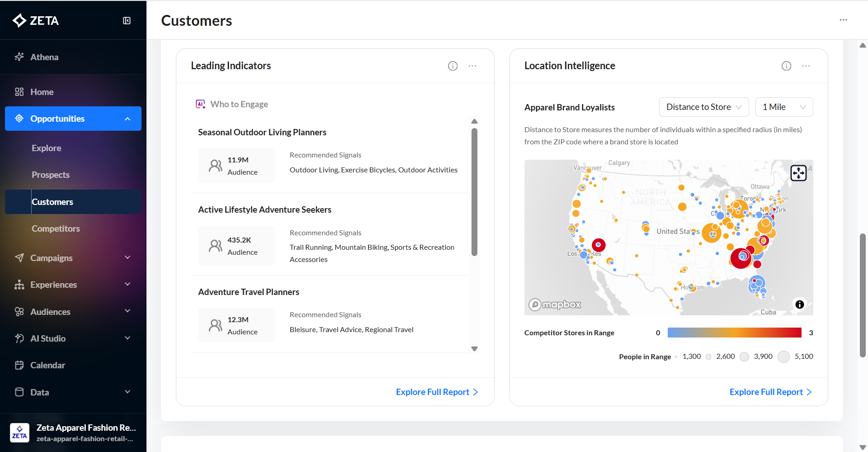Open Location Intelligence more options menu
Screen dimensions: 868x452
coord(806,66)
